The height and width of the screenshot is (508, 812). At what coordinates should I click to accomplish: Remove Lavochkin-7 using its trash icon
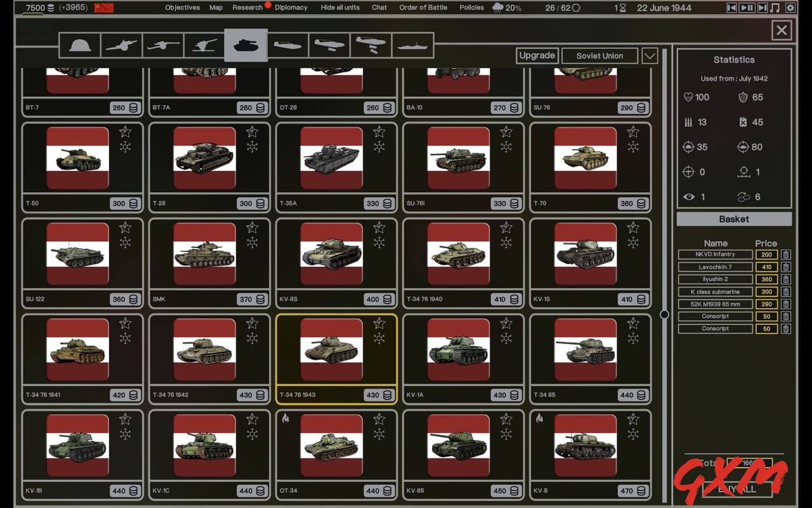tap(786, 267)
